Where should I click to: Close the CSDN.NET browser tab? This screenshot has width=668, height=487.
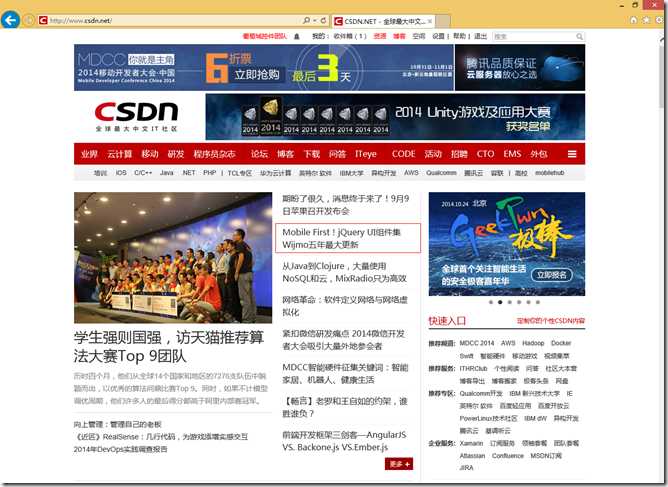[430, 21]
